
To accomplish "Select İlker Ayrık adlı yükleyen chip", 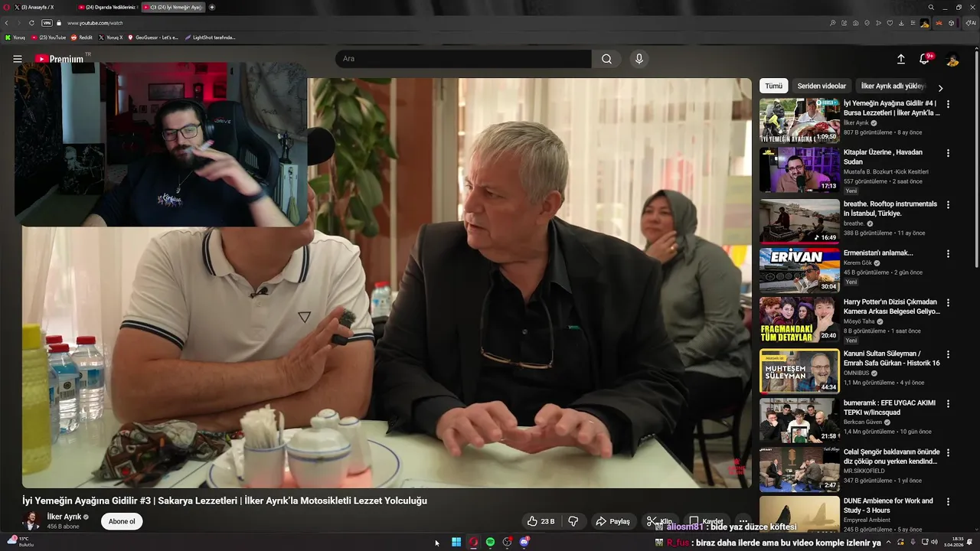I will [893, 86].
